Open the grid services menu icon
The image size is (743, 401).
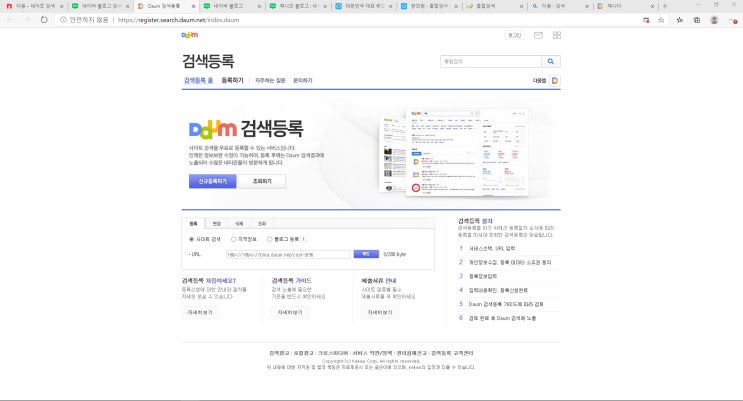click(557, 35)
